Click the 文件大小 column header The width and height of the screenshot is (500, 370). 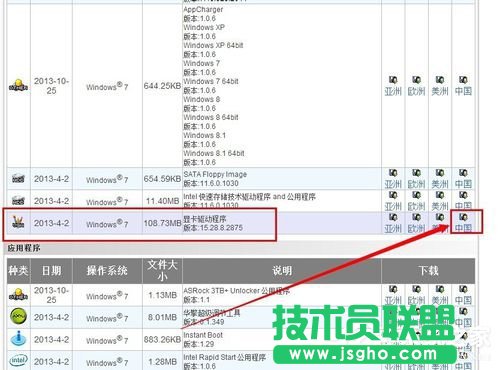pos(162,271)
